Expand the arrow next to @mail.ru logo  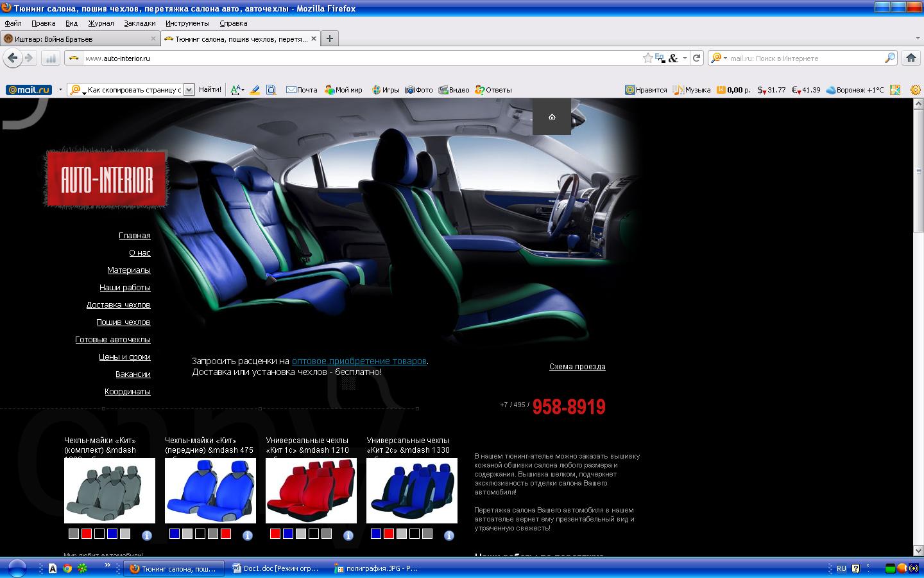click(x=60, y=90)
